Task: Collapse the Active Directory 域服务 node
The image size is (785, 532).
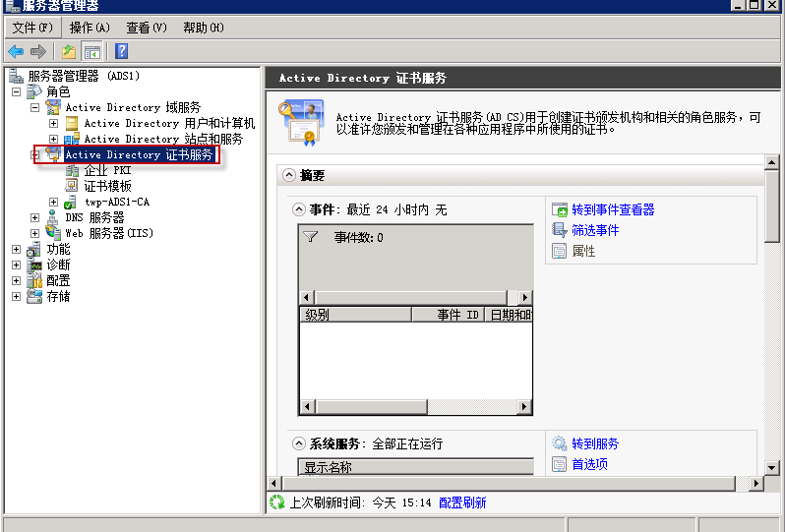Action: (x=34, y=107)
